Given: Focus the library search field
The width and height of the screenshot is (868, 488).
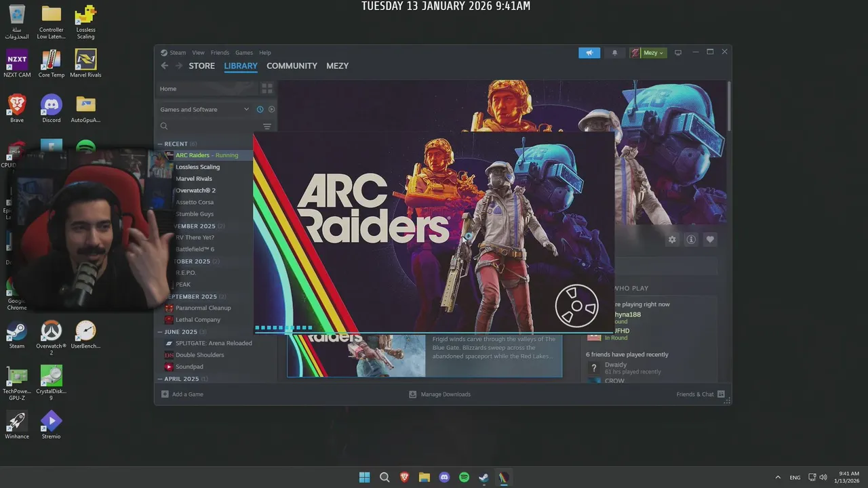Looking at the screenshot, I should (209, 127).
